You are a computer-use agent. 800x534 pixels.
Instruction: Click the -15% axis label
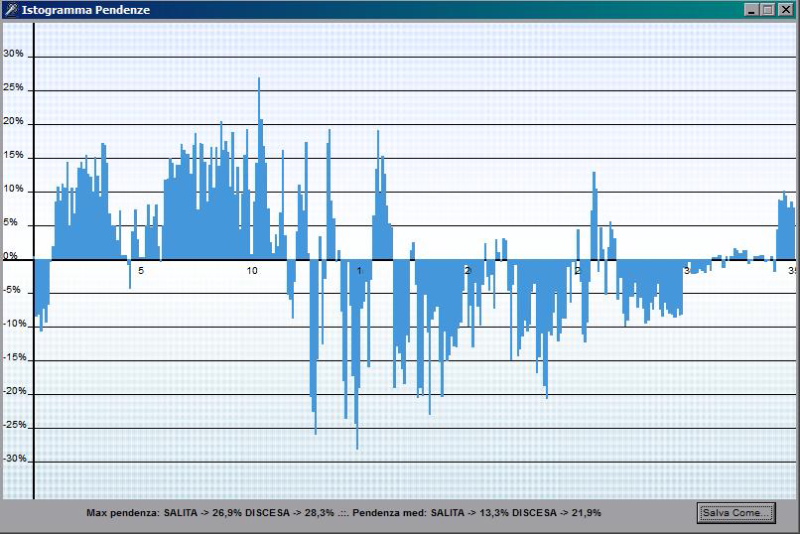[x=15, y=357]
